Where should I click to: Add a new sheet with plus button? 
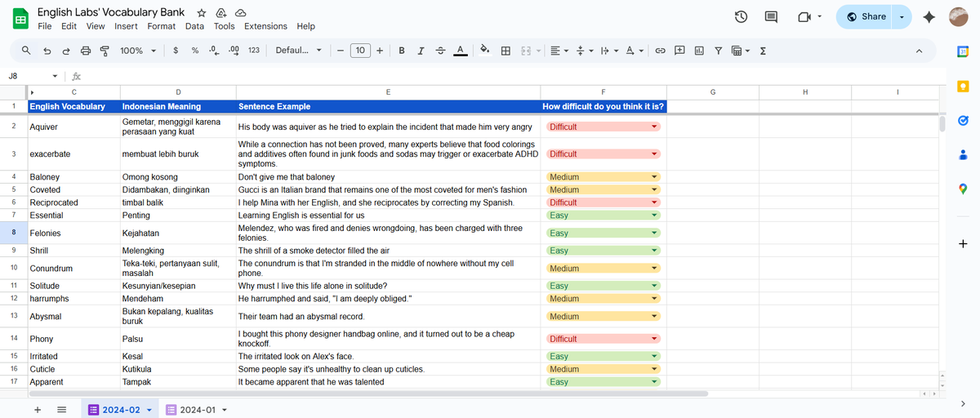pos(38,409)
